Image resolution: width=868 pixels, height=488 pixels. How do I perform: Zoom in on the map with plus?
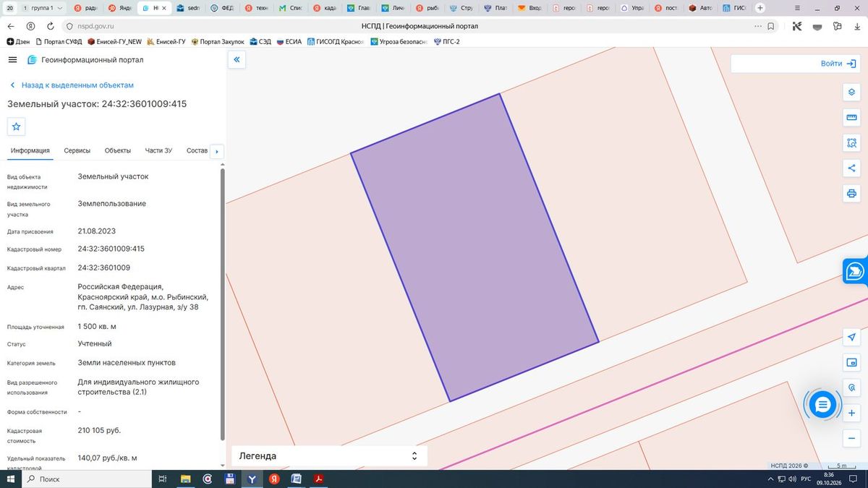pyautogui.click(x=851, y=413)
